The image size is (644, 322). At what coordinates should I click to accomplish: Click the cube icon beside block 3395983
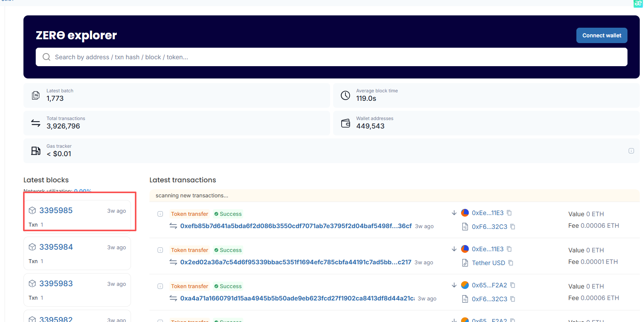pyautogui.click(x=32, y=284)
